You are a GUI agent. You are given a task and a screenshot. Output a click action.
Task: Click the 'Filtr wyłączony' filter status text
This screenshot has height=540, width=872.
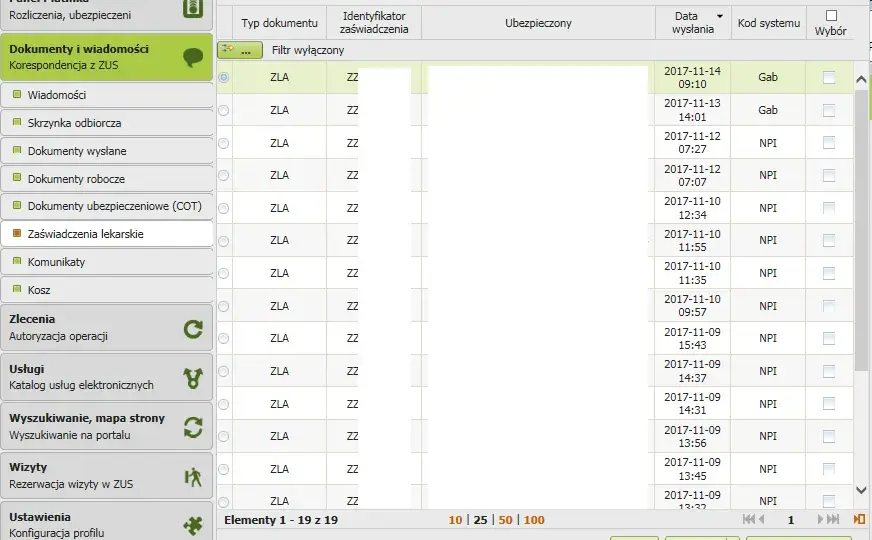tap(308, 50)
